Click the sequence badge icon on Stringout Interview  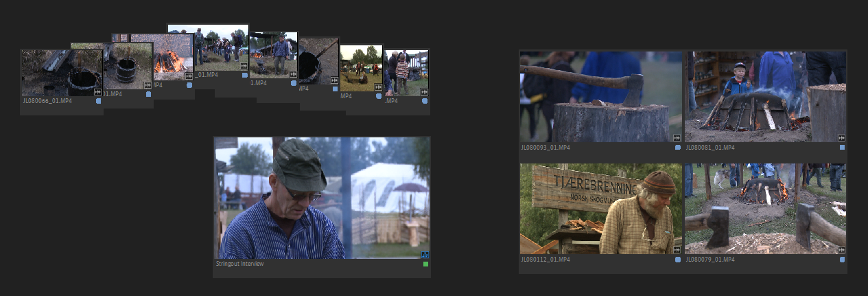pos(425,255)
